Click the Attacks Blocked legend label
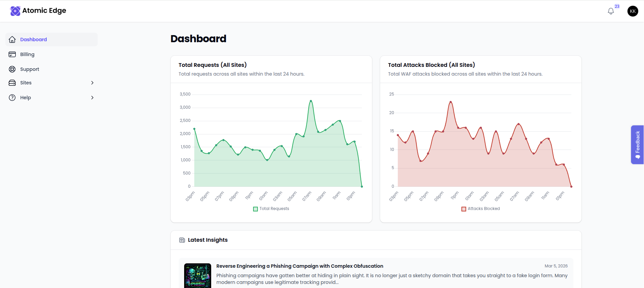Screen dimensions: 644x288 pyautogui.click(x=484, y=209)
